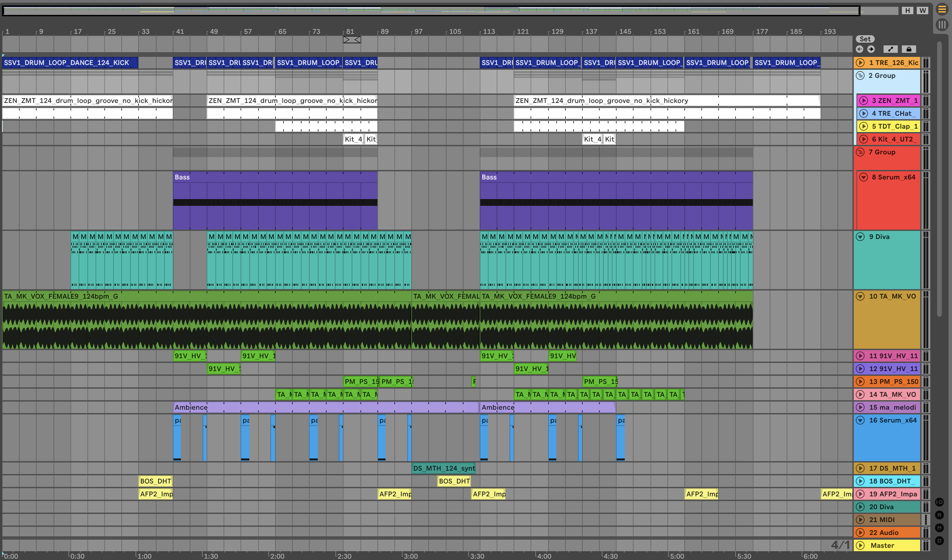
Task: Click the Lock Envelopes padlock icon
Action: tap(909, 49)
